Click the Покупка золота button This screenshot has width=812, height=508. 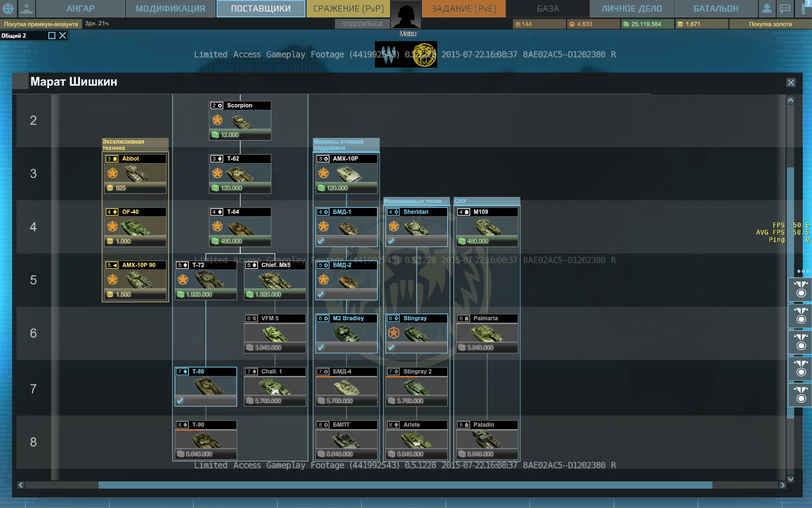(770, 24)
